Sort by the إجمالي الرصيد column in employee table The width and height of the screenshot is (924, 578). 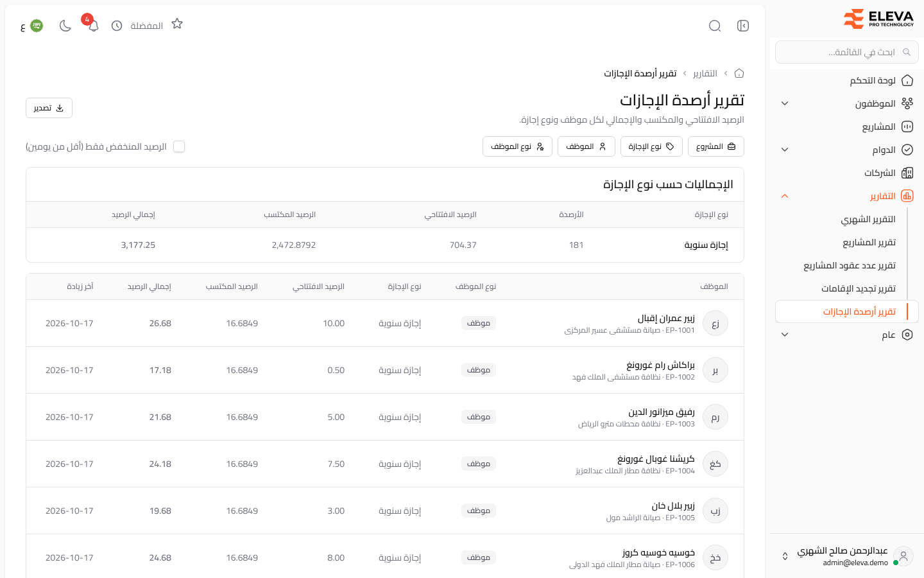[x=150, y=286]
